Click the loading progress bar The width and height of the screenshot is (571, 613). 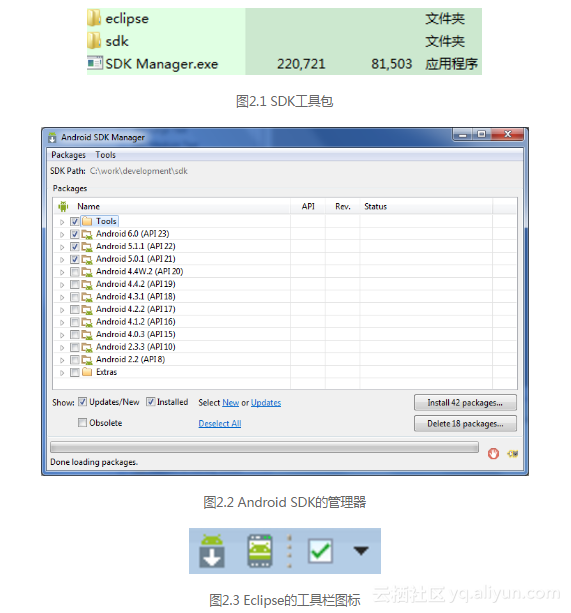click(x=264, y=447)
